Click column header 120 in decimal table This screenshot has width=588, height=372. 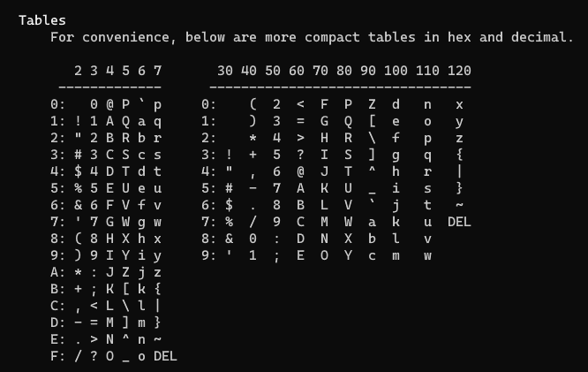coord(459,71)
